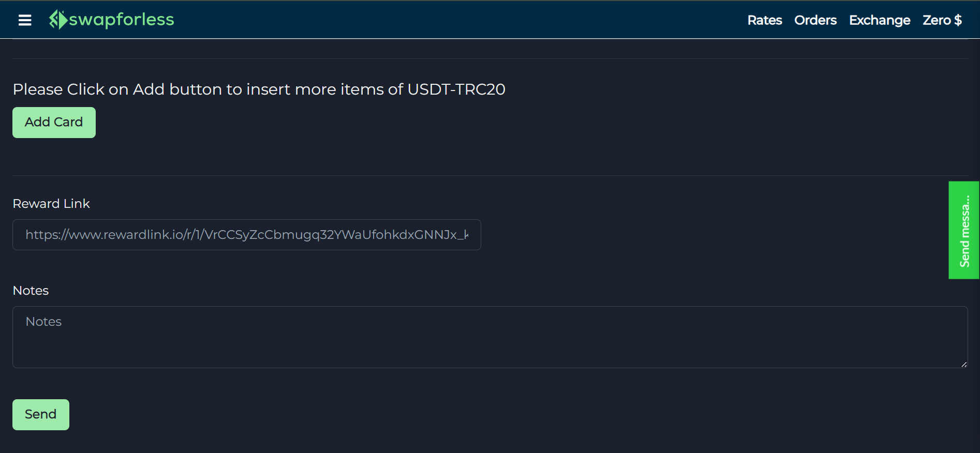Open the Zero $ menu option
Image resolution: width=980 pixels, height=453 pixels.
click(942, 20)
